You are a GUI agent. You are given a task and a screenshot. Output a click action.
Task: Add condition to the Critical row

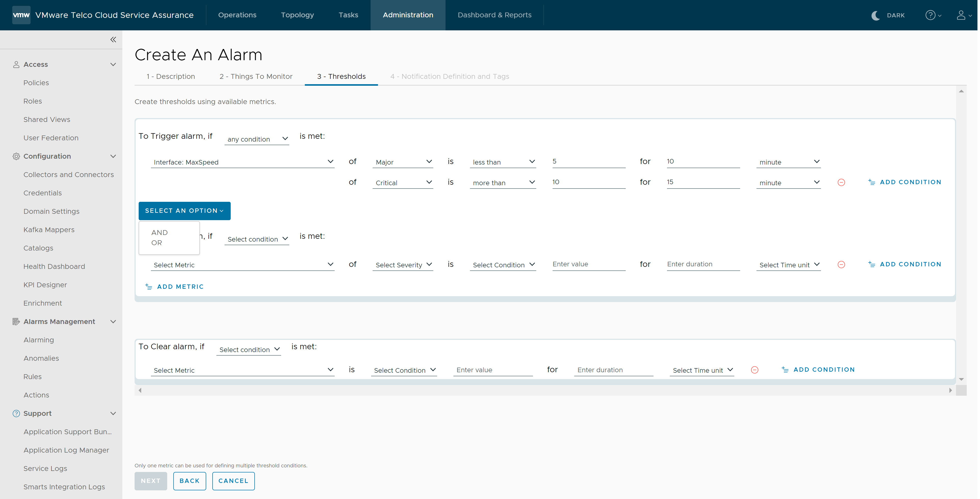904,182
